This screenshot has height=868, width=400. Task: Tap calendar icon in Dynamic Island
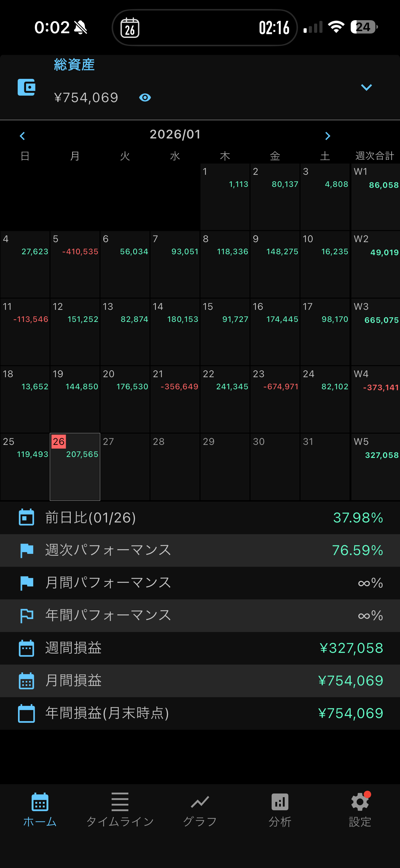tap(130, 28)
